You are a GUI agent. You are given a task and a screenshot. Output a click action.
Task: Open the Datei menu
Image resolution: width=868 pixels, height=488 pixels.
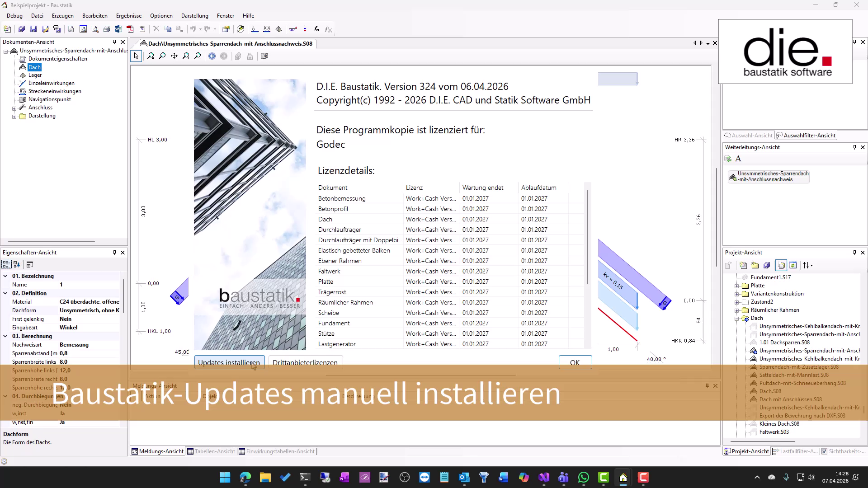coord(37,16)
